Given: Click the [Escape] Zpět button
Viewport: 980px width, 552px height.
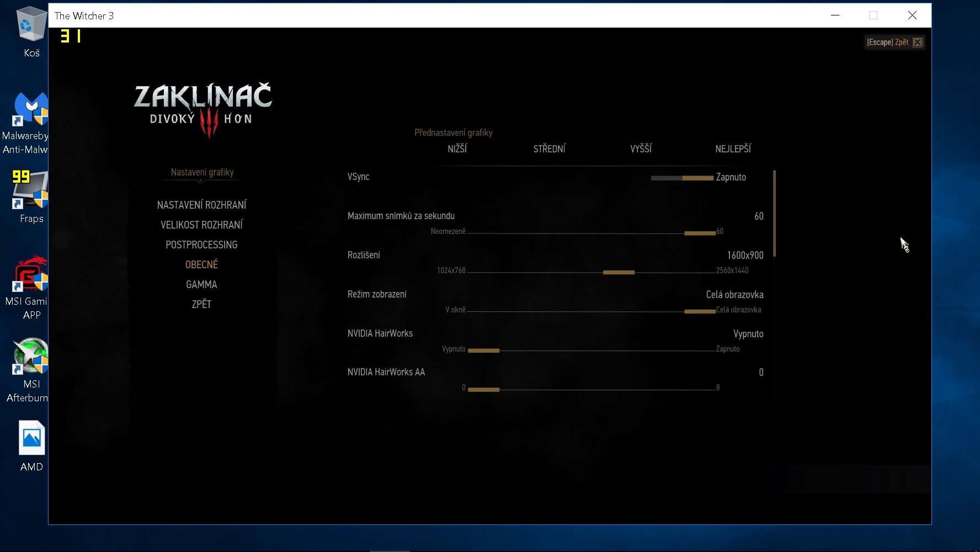Looking at the screenshot, I should (x=894, y=42).
